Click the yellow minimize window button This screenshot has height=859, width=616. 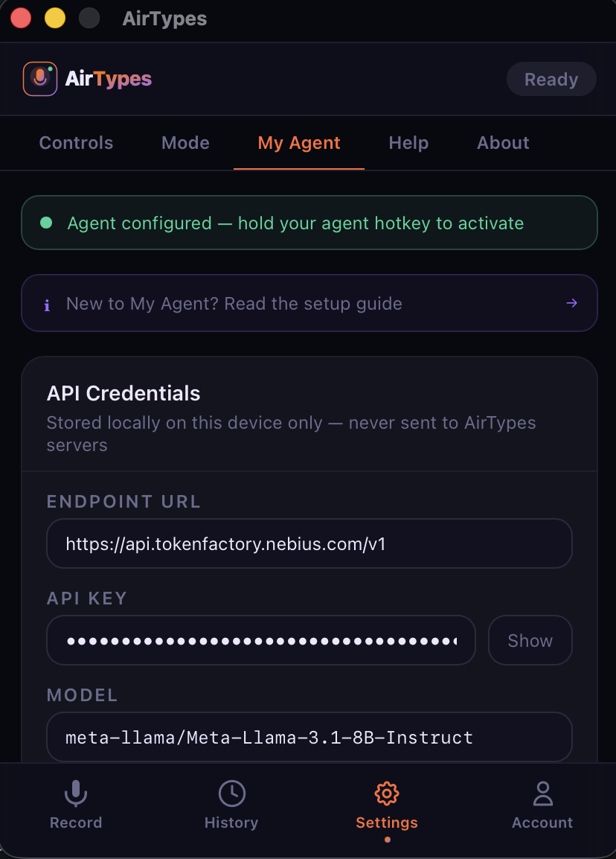tap(55, 19)
